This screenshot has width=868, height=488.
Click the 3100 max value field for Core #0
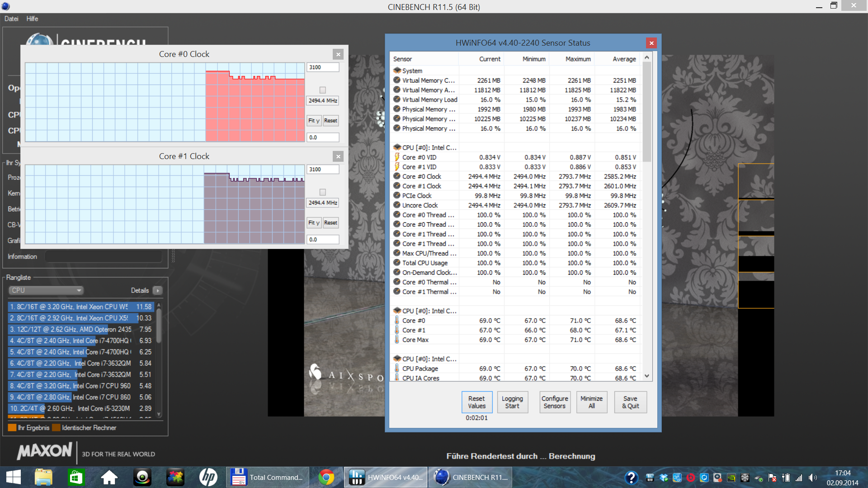pos(322,67)
